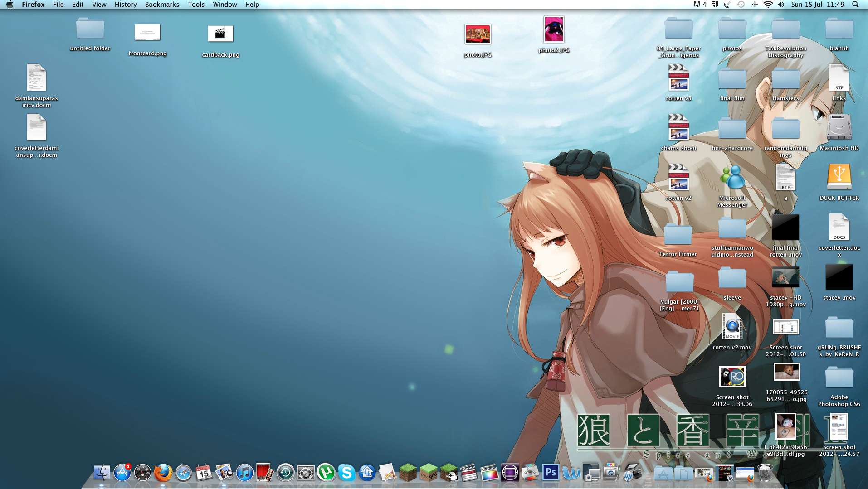This screenshot has width=868, height=489.
Task: Open Microsoft Word from the Dock
Action: pyautogui.click(x=571, y=472)
